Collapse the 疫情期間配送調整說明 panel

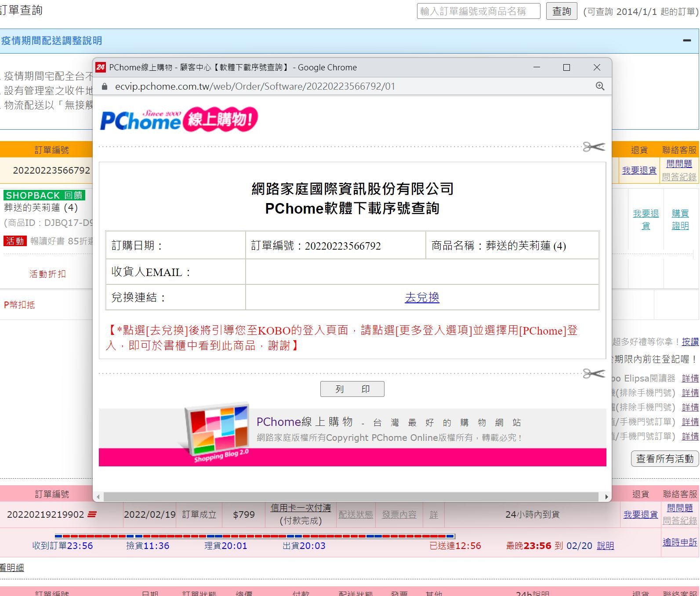[x=687, y=40]
